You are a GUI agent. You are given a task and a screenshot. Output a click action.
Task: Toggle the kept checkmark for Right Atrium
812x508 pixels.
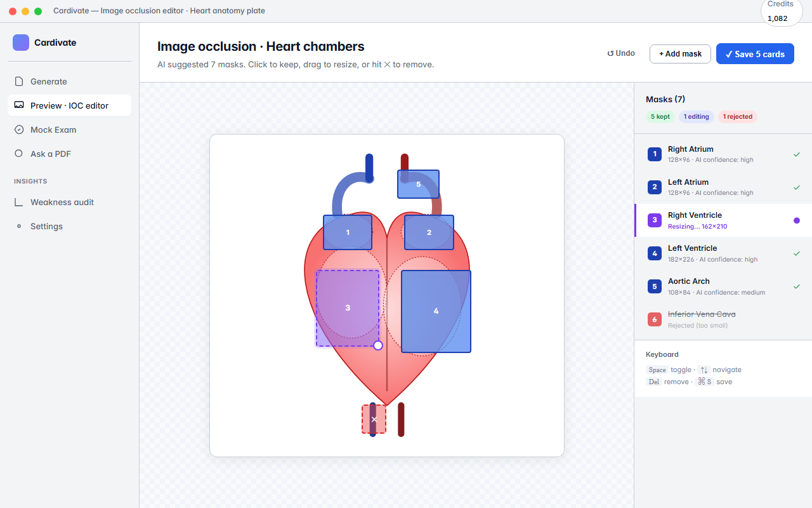[797, 154]
